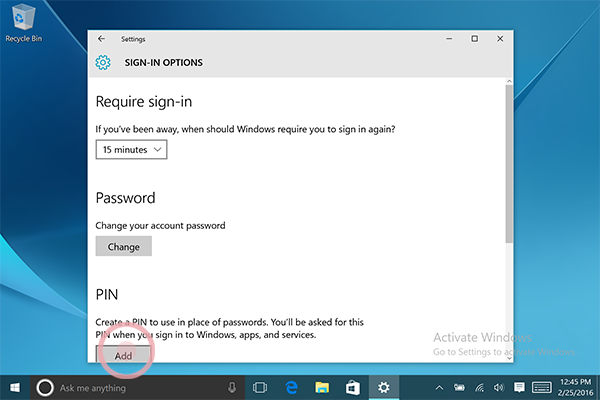The height and width of the screenshot is (400, 600).
Task: Go back using the Settings back arrow
Action: click(x=101, y=39)
